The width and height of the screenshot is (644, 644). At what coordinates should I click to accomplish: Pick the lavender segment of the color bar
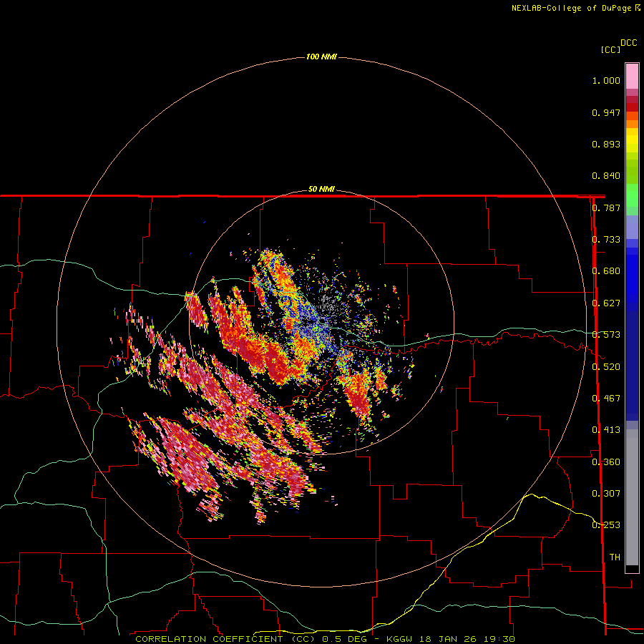(x=632, y=227)
